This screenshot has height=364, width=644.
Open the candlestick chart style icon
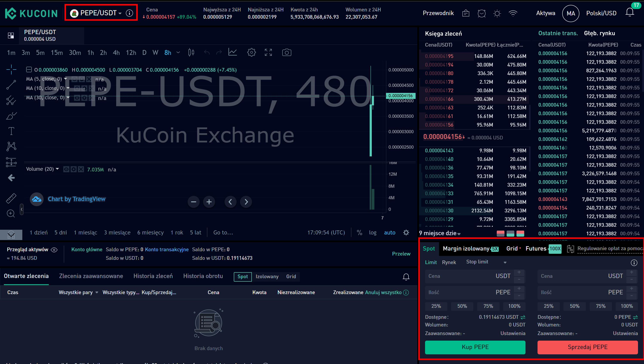click(191, 53)
